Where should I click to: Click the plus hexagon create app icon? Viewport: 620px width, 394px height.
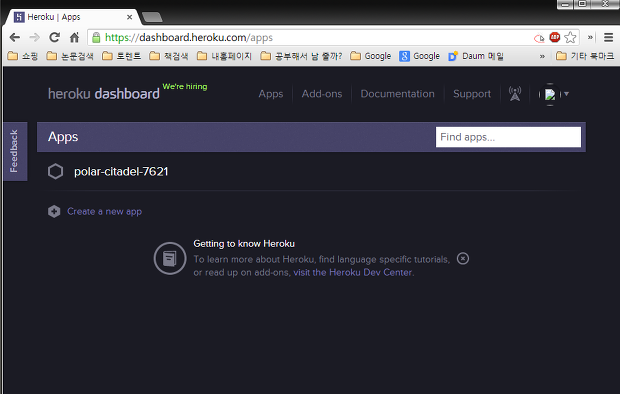pos(54,212)
